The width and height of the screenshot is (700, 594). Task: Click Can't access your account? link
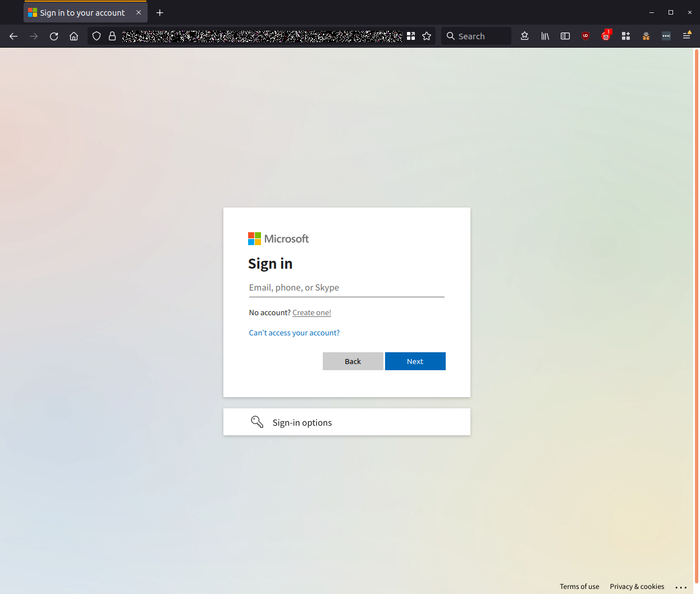click(294, 332)
